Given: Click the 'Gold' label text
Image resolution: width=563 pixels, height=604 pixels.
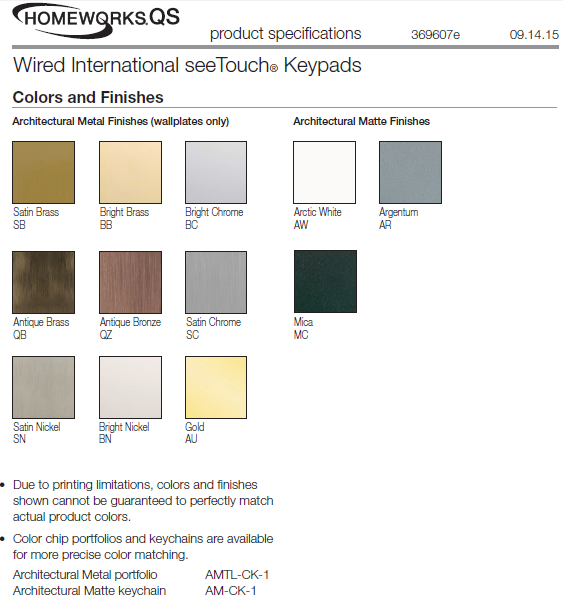Looking at the screenshot, I should 195,427.
